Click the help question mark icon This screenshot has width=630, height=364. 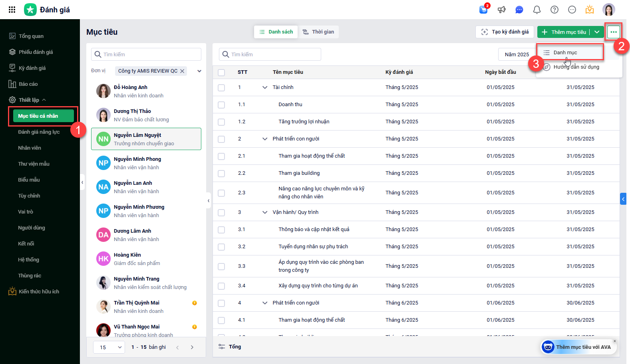pyautogui.click(x=554, y=10)
